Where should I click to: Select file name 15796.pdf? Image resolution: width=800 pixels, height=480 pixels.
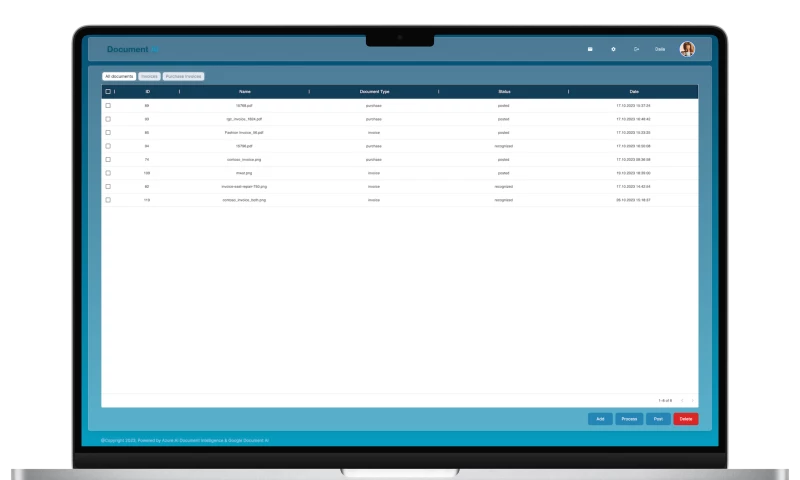[244, 146]
